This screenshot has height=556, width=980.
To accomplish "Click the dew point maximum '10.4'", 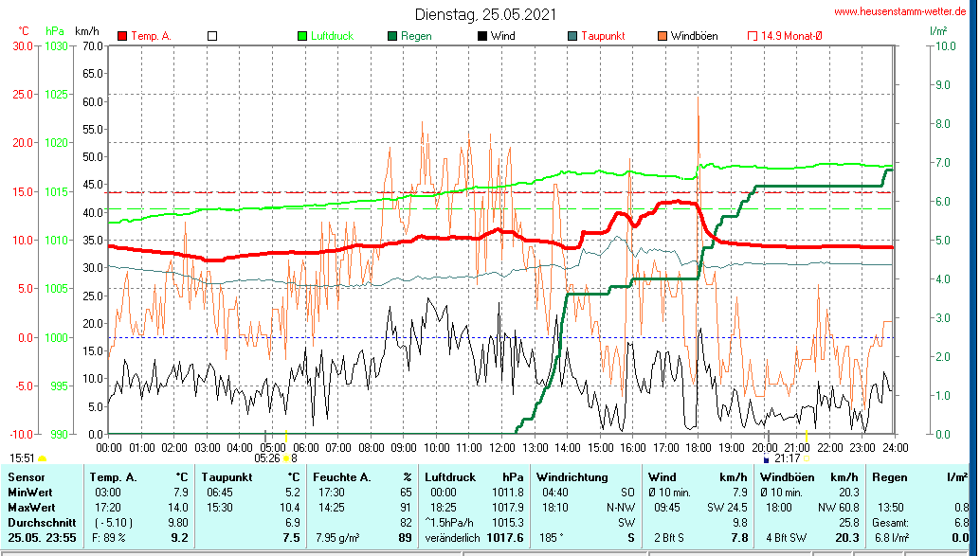I will point(289,508).
